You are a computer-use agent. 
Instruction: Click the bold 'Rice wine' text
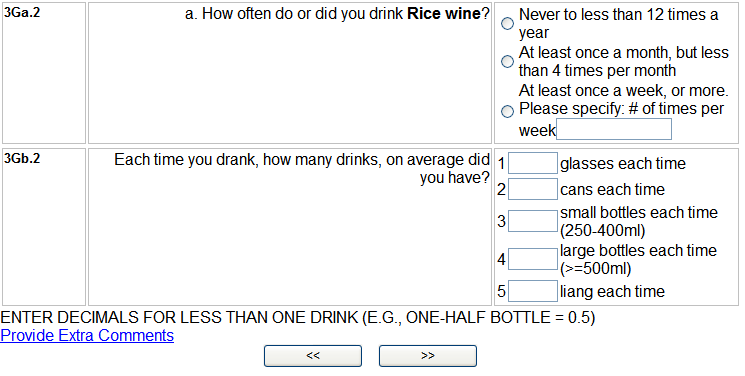pyautogui.click(x=444, y=14)
